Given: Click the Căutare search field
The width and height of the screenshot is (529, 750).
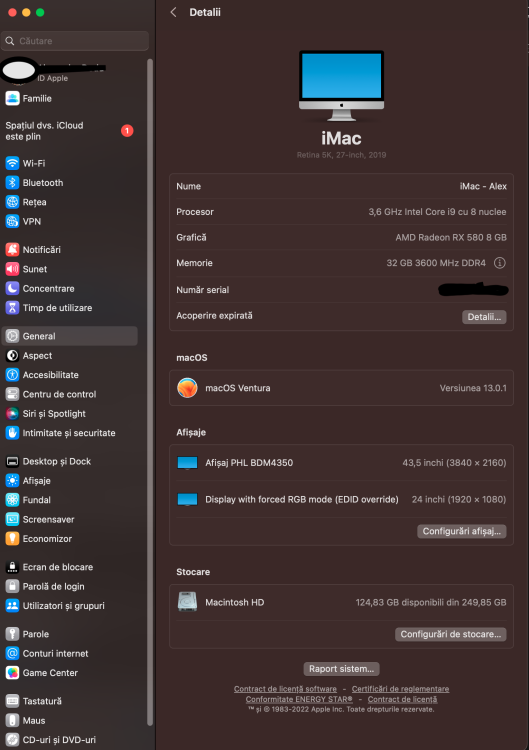Looking at the screenshot, I should click(75, 41).
